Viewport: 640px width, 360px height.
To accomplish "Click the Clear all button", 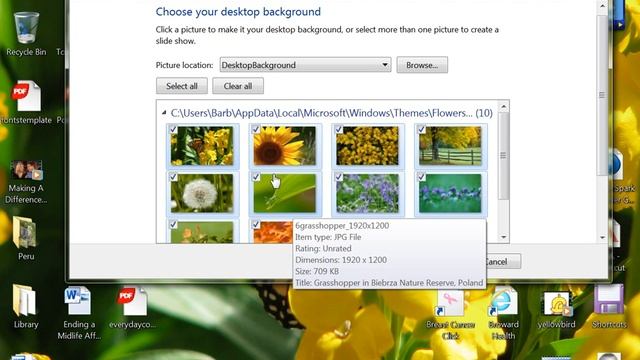I will pyautogui.click(x=238, y=86).
